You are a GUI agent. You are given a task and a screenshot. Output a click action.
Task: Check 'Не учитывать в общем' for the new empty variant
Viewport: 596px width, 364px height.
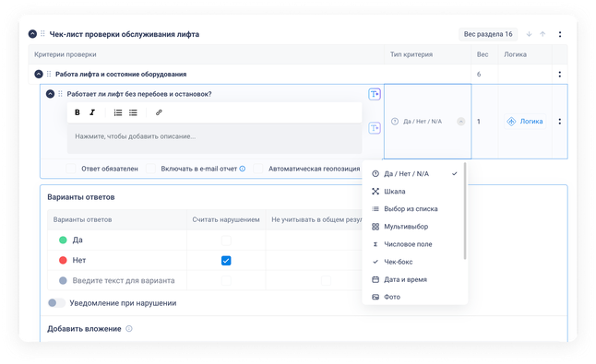point(326,280)
